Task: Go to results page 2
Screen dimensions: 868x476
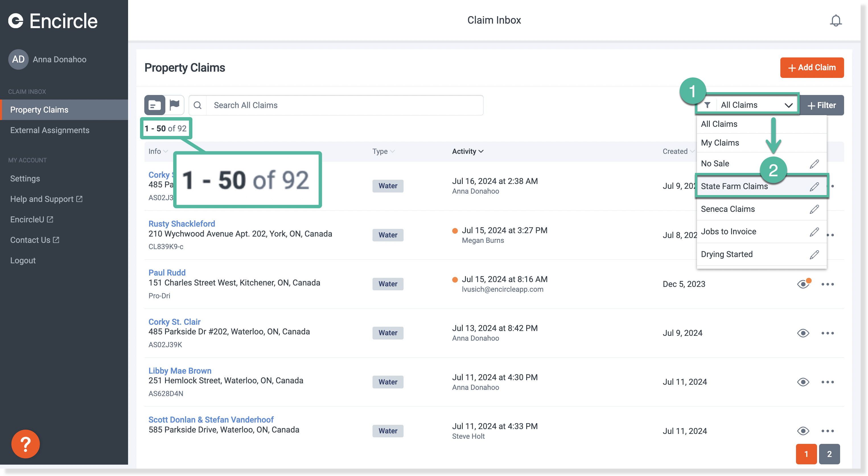Action: (830, 454)
